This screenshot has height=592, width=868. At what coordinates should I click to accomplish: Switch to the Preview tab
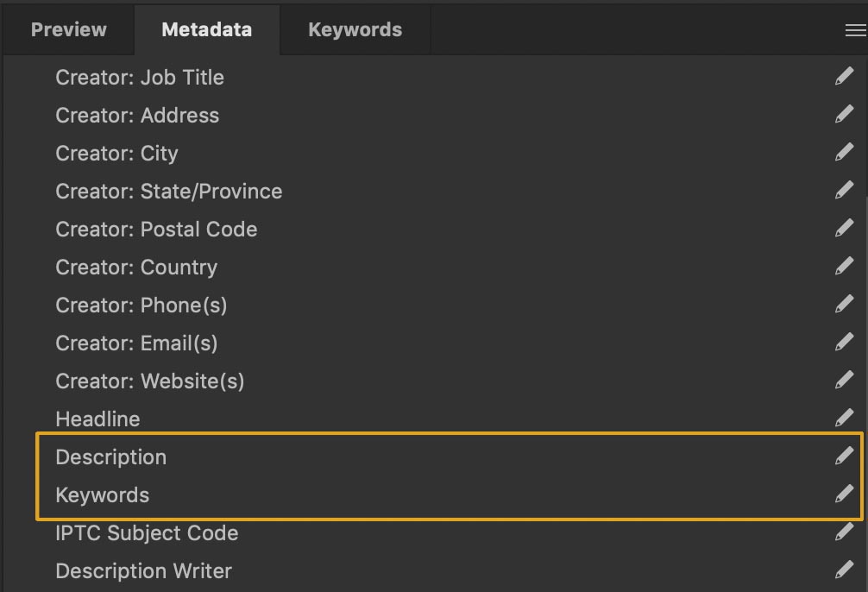pos(69,30)
